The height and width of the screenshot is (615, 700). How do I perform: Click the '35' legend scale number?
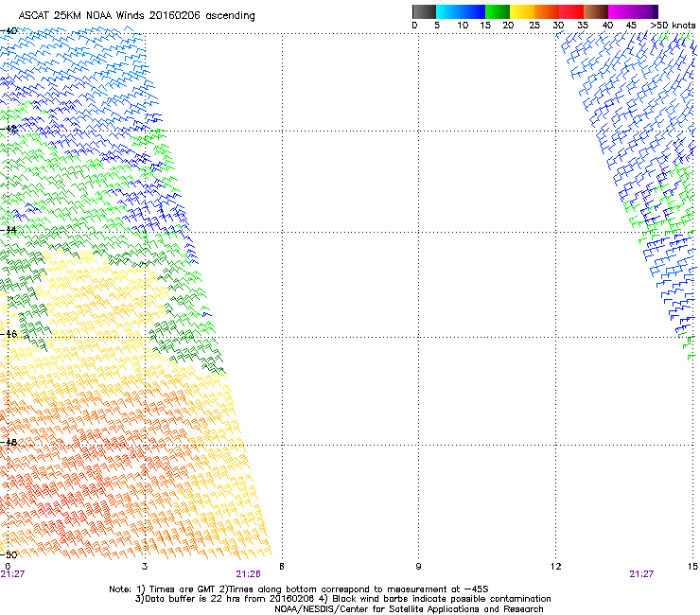583,26
